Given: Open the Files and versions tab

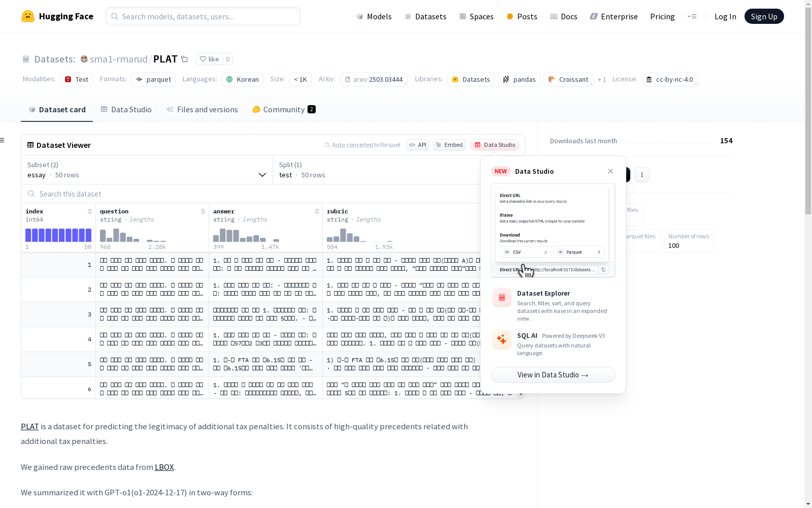Looking at the screenshot, I should [202, 110].
